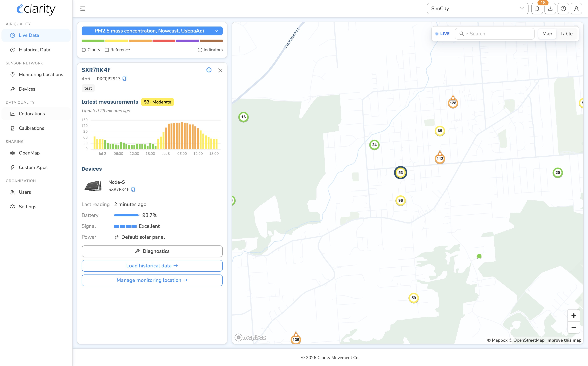The image size is (588, 366).
Task: Open Custom Apps
Action: click(36, 168)
